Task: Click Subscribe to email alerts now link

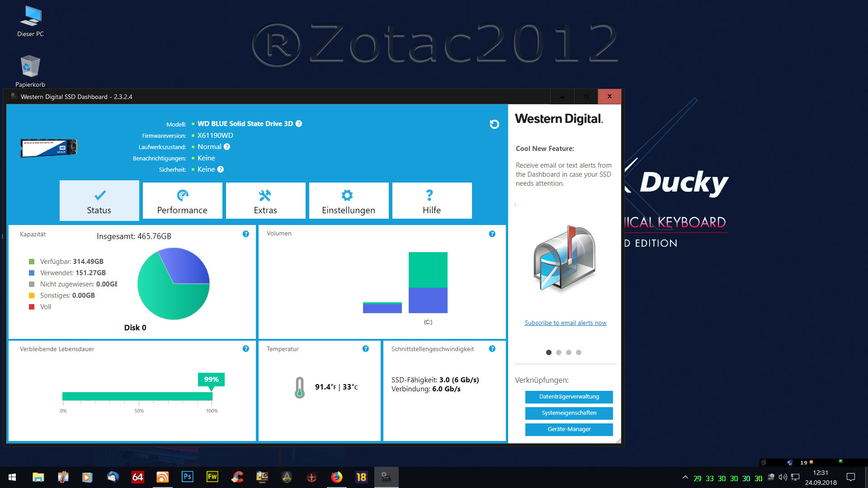Action: (x=565, y=323)
